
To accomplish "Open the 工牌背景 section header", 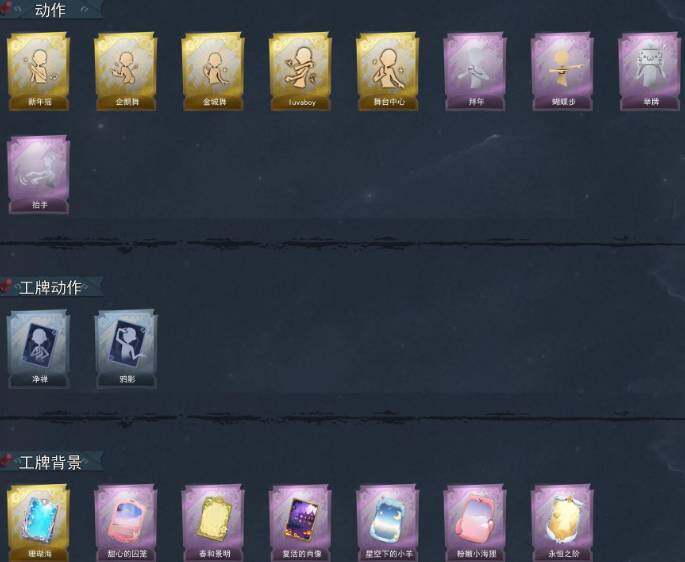I will point(51,462).
